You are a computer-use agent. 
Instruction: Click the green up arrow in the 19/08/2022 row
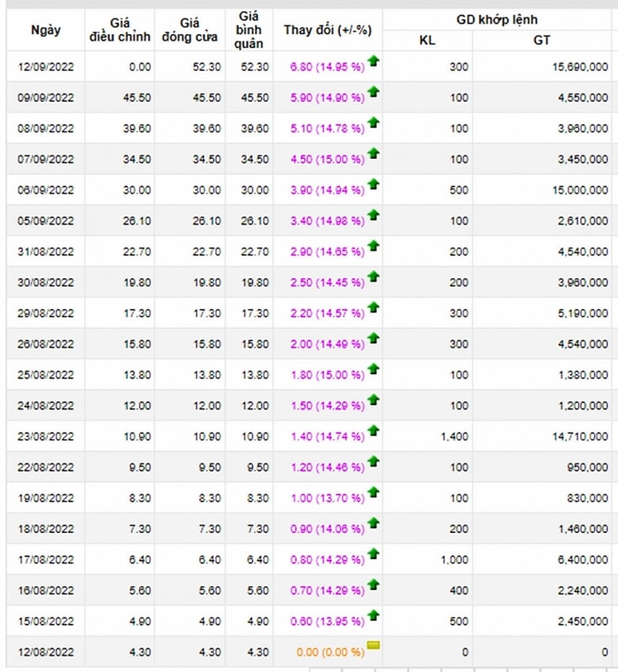coord(374,493)
